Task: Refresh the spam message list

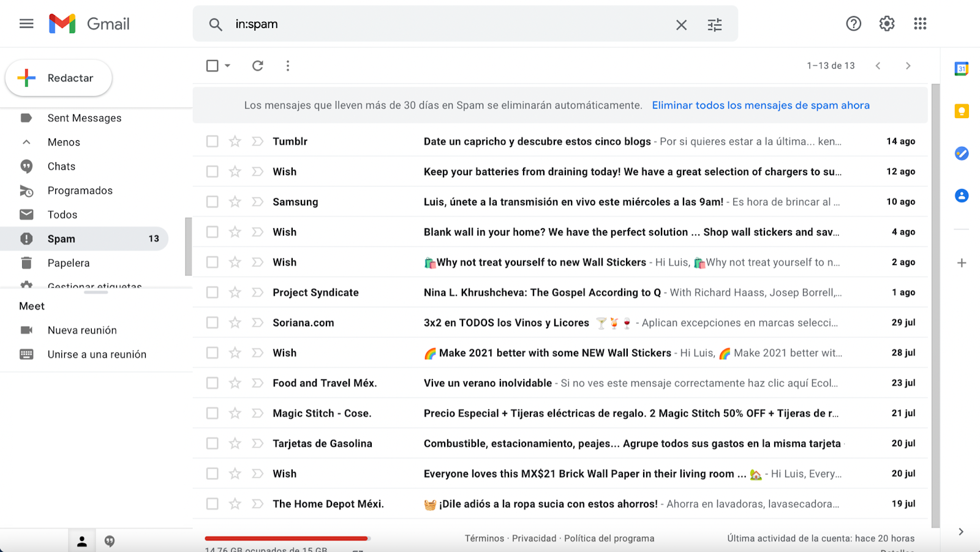Action: [x=258, y=65]
